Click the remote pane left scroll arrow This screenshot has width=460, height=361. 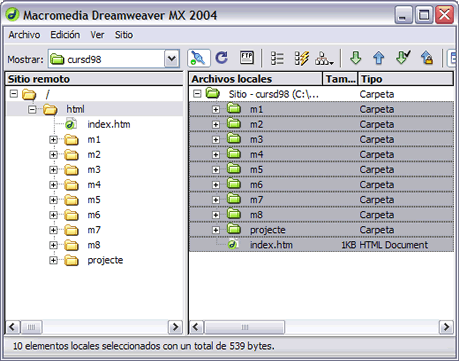pos(13,327)
